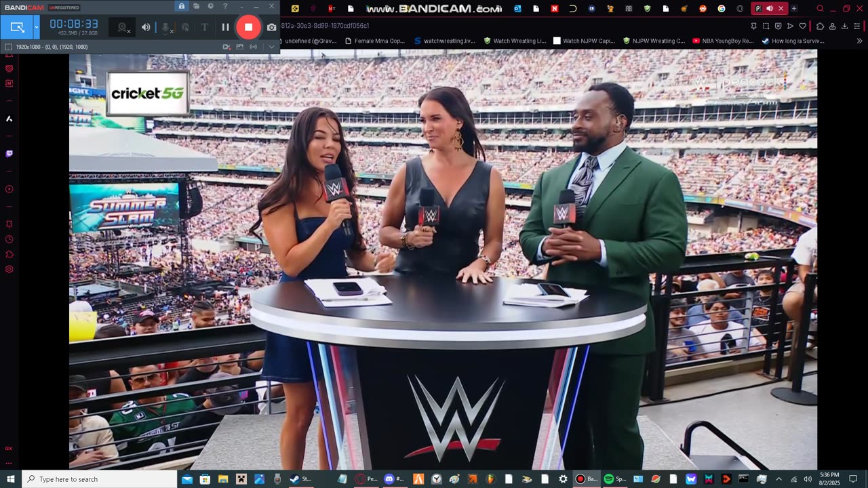Stop the Bandicam recording
Screen dimensions: 868x488
248,27
